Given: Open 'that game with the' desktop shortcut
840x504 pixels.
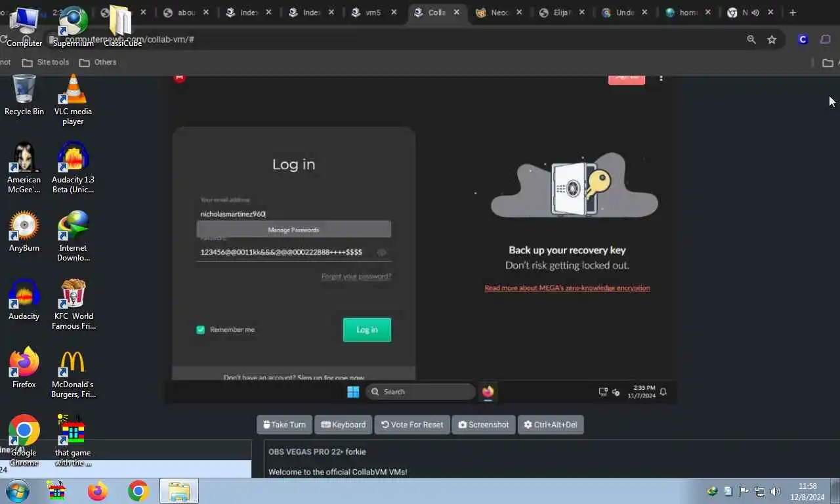Looking at the screenshot, I should (x=73, y=440).
